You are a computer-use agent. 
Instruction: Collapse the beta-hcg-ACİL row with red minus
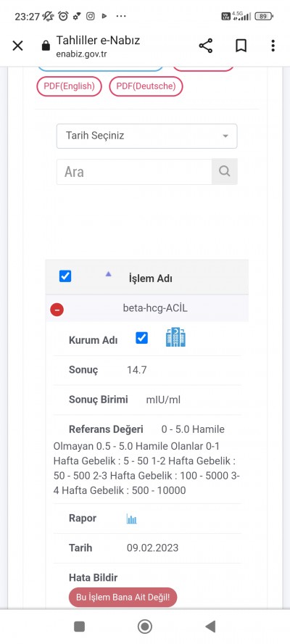57,309
